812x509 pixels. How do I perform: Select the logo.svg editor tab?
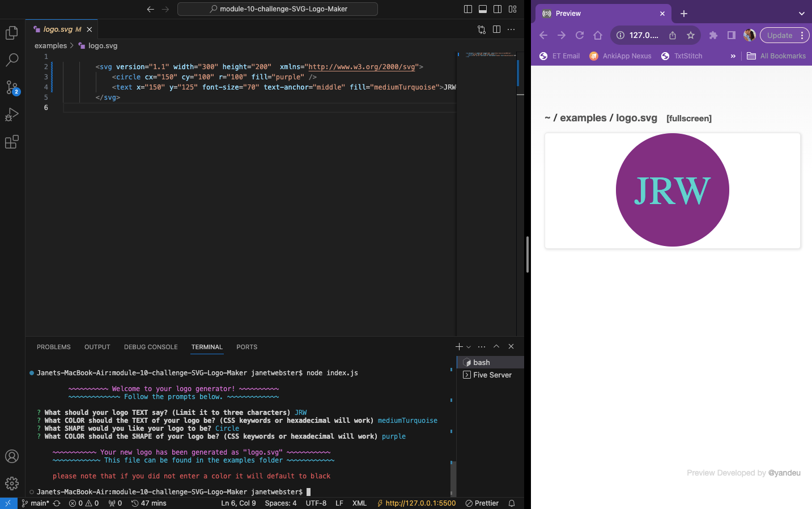(62, 29)
